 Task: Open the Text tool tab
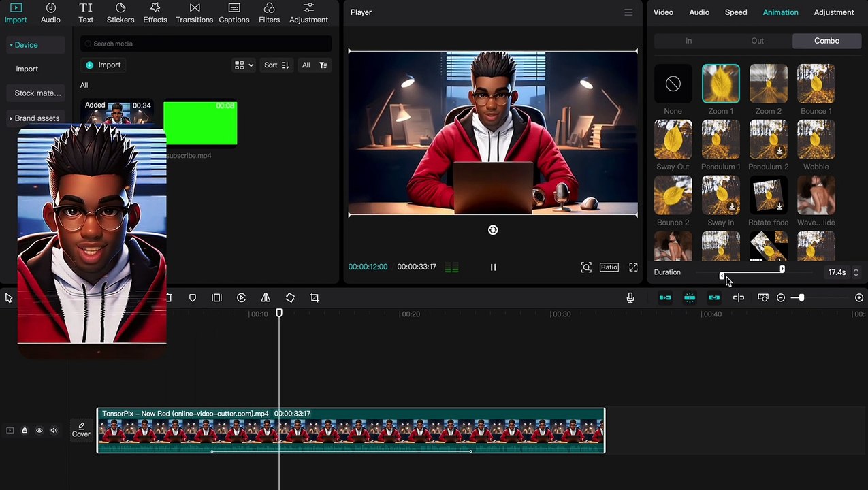[86, 13]
